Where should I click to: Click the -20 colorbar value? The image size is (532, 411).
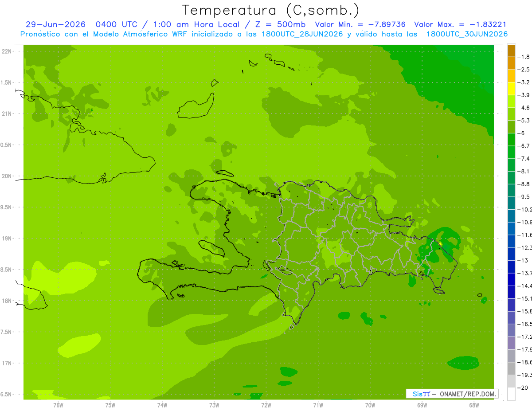[523, 388]
